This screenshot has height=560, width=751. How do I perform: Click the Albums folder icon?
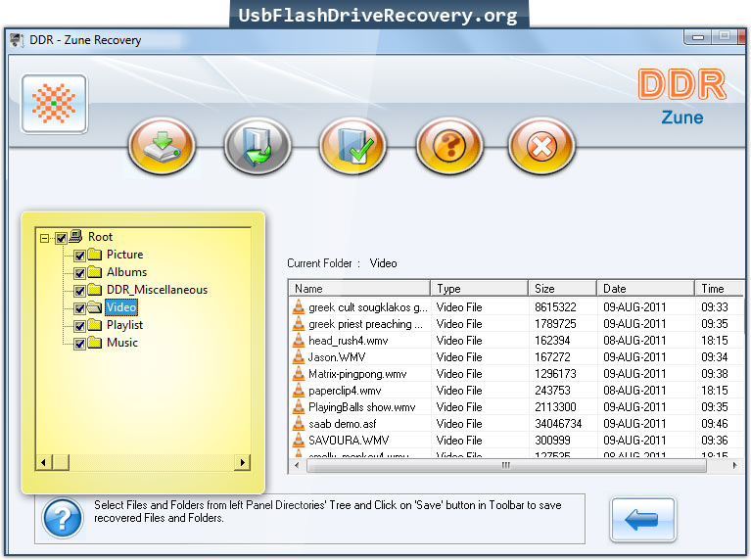click(x=94, y=271)
